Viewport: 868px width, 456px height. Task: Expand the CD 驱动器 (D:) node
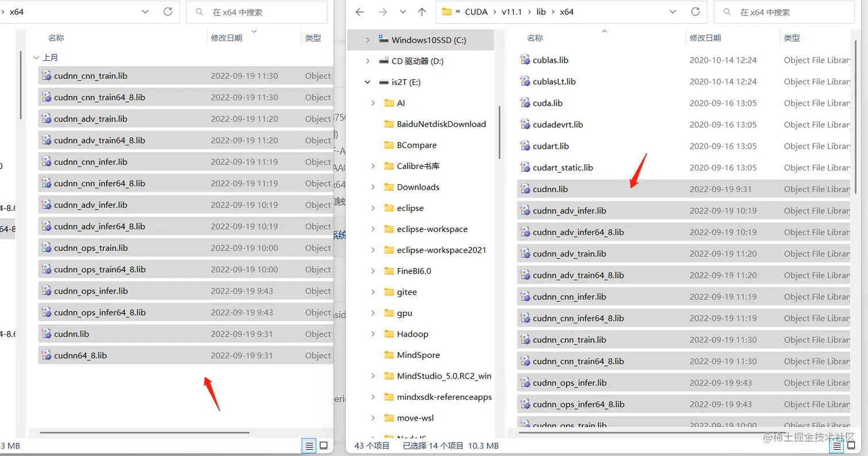367,61
